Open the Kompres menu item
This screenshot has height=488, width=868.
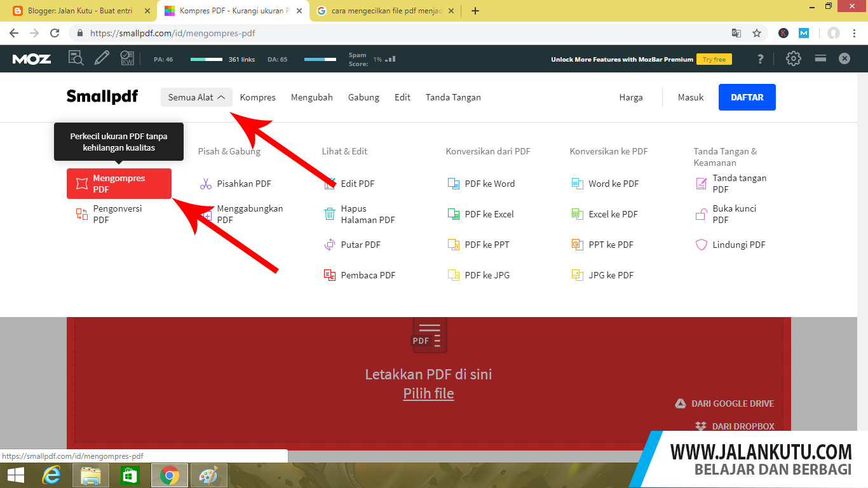258,97
